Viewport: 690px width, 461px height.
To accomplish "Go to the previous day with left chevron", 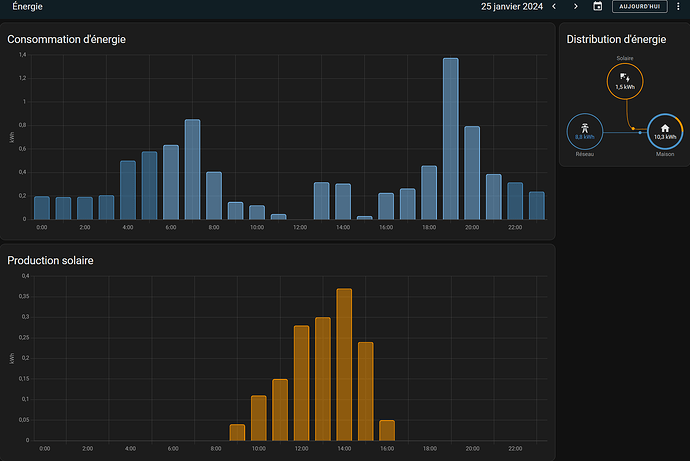I will [x=554, y=7].
